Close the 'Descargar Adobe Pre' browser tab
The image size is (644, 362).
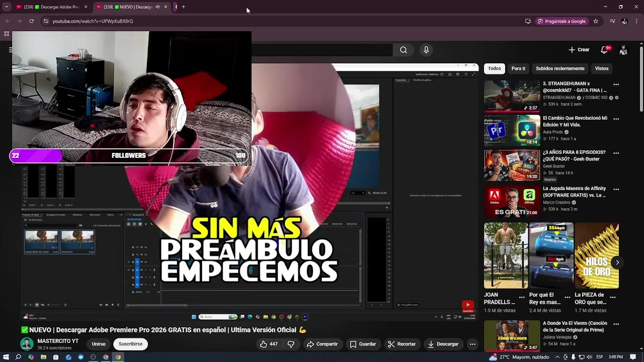click(86, 7)
